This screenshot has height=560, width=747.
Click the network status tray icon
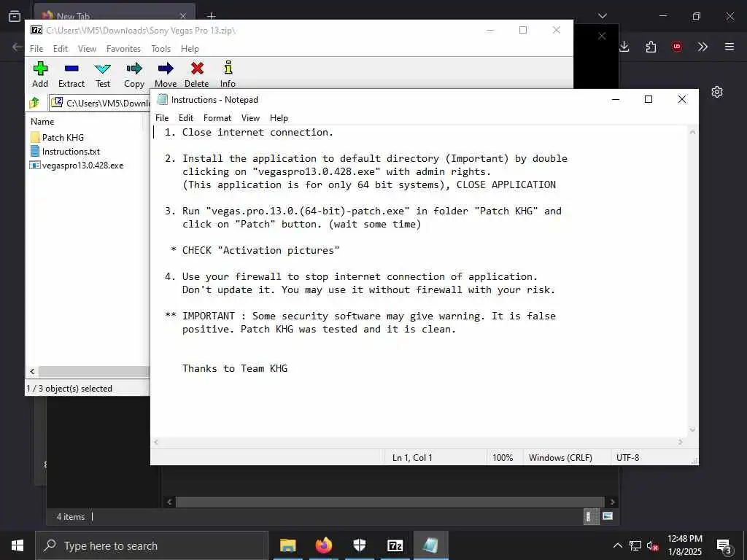[635, 545]
